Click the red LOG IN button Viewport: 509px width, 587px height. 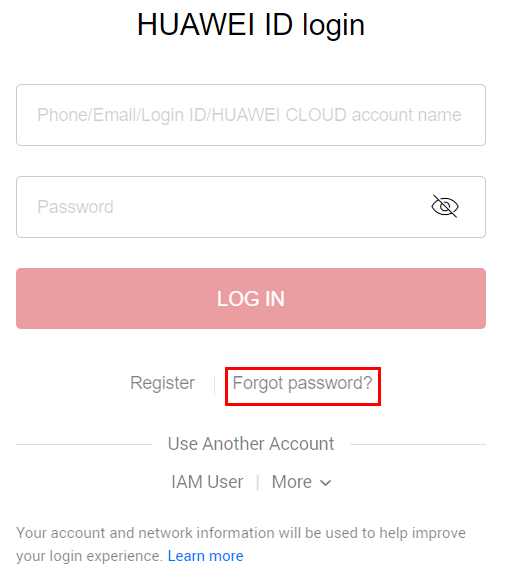[251, 298]
